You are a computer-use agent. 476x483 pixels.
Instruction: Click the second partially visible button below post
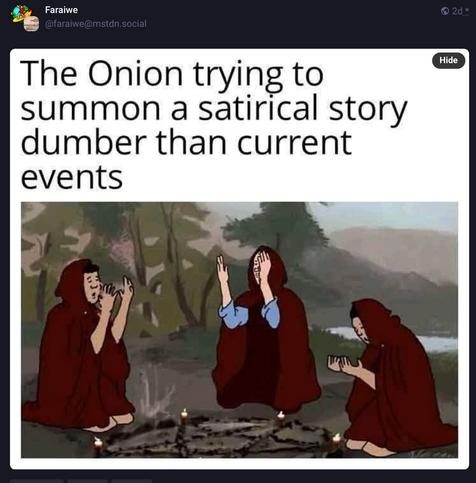pyautogui.click(x=87, y=481)
